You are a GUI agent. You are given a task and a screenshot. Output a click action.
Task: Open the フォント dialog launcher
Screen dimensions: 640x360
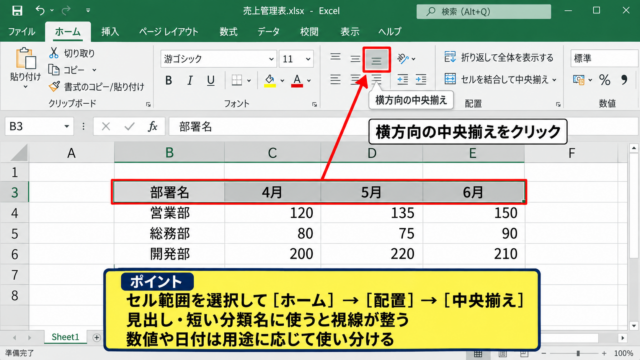coord(314,104)
